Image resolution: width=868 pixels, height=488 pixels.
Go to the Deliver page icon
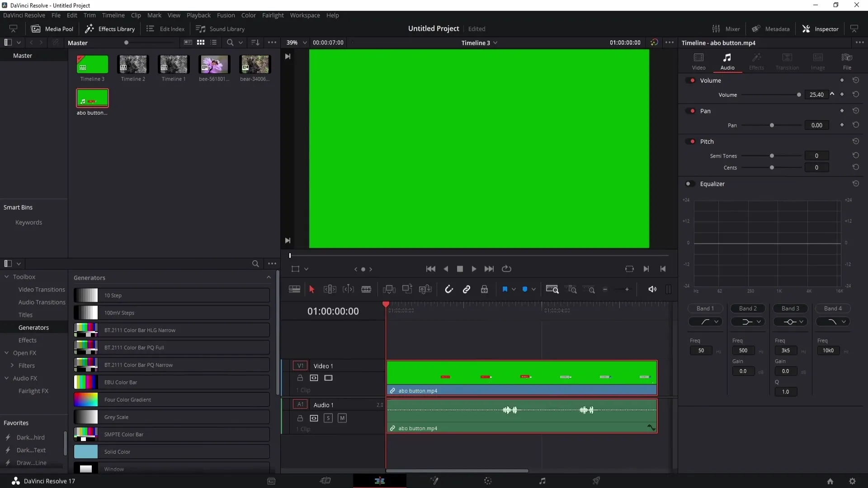pyautogui.click(x=596, y=481)
